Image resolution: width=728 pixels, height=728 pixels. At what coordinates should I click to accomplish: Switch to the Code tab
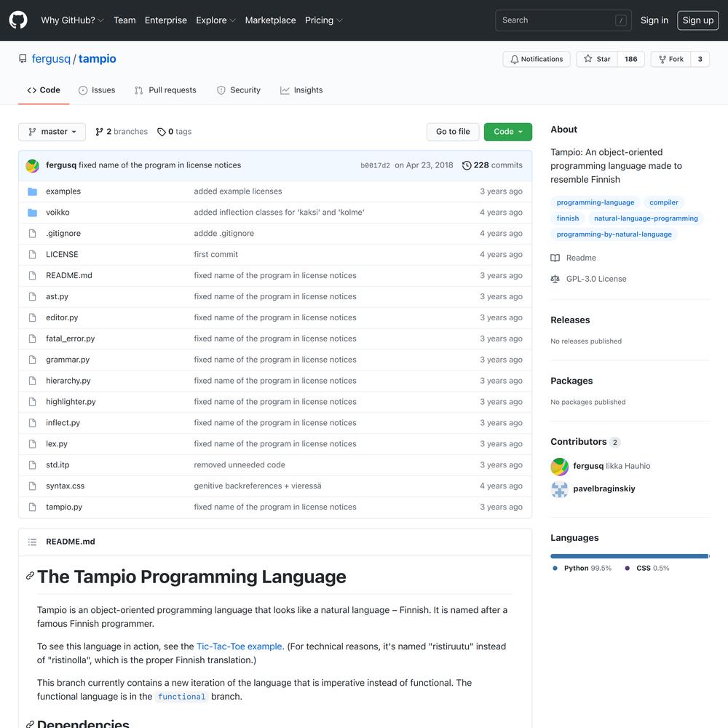coord(44,90)
